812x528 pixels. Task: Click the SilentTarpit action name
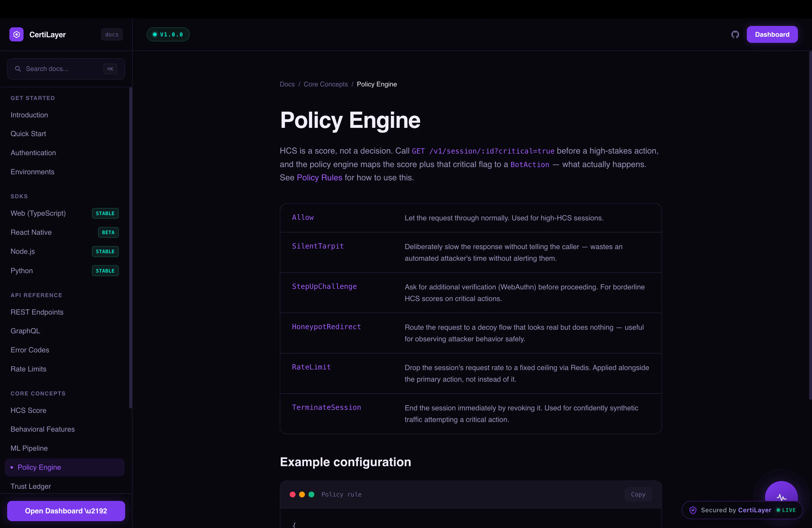318,246
